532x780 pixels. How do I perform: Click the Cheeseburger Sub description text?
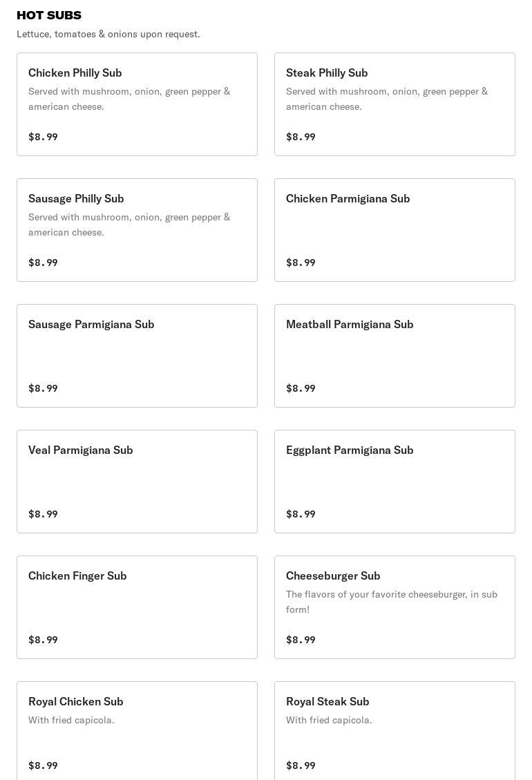point(391,602)
